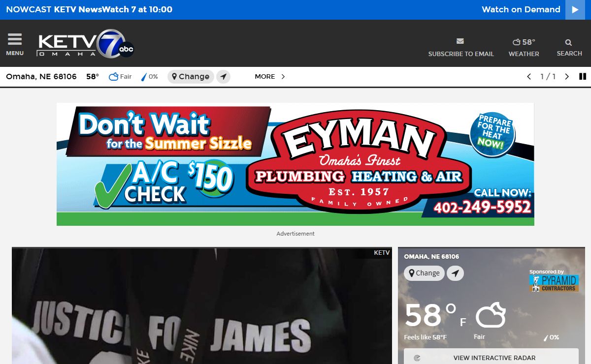This screenshot has width=591, height=364.
Task: Open Pyramid Contractors sponsor logo
Action: (554, 283)
